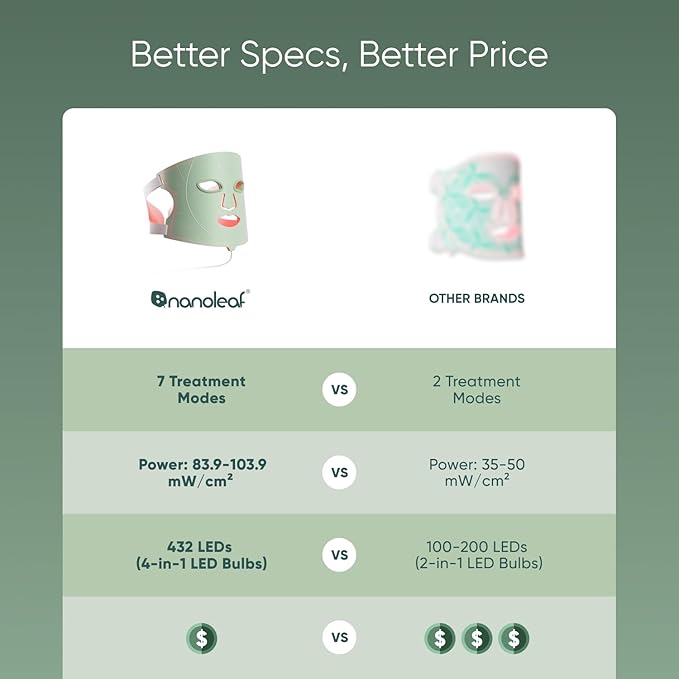Image resolution: width=679 pixels, height=679 pixels.
Task: Click the VS badge in price row
Action: pos(339,638)
